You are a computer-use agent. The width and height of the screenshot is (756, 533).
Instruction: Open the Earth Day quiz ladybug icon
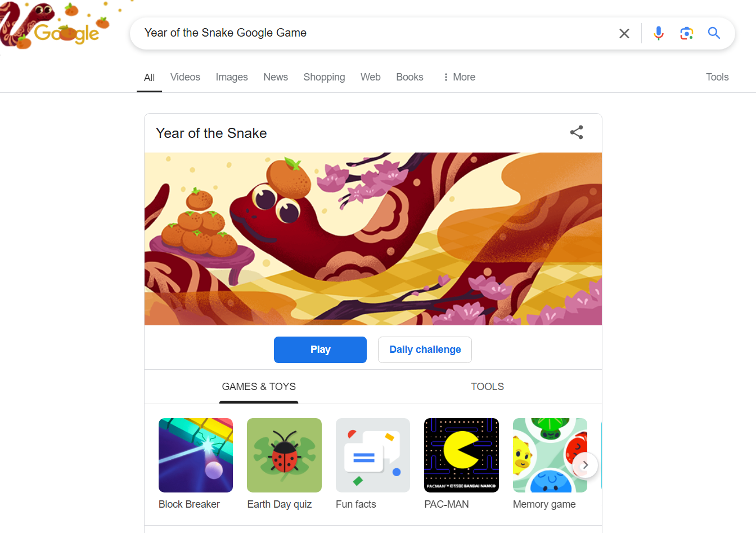tap(284, 455)
